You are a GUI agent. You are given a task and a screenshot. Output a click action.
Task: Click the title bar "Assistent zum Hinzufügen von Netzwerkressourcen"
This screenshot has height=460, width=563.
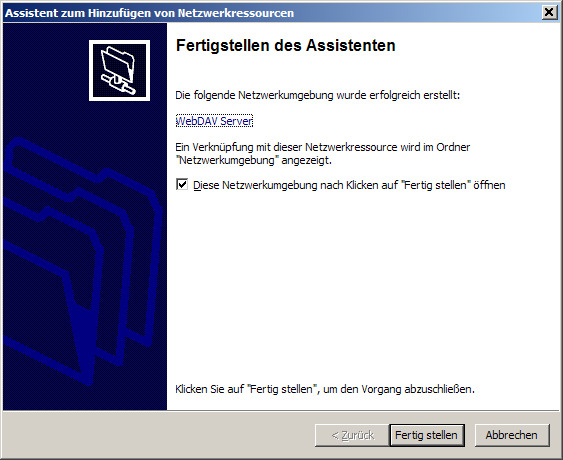pyautogui.click(x=149, y=13)
